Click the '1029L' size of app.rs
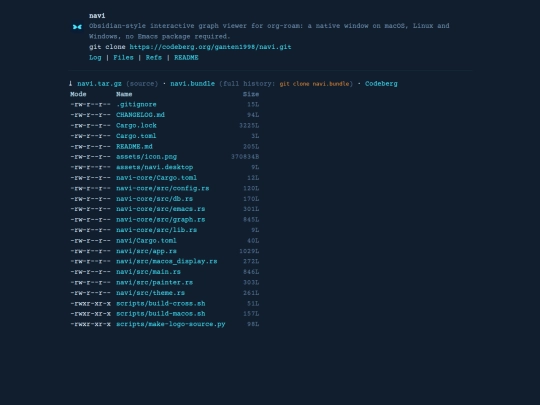Viewport: 540px width, 405px height. [249, 251]
